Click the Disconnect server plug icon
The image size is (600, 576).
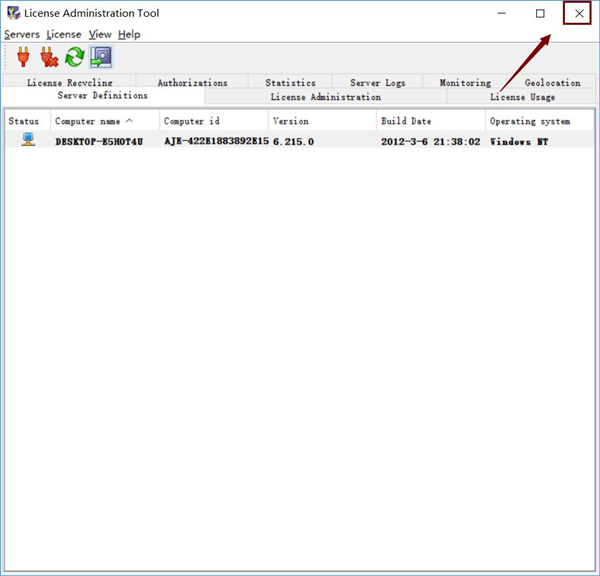[49, 57]
